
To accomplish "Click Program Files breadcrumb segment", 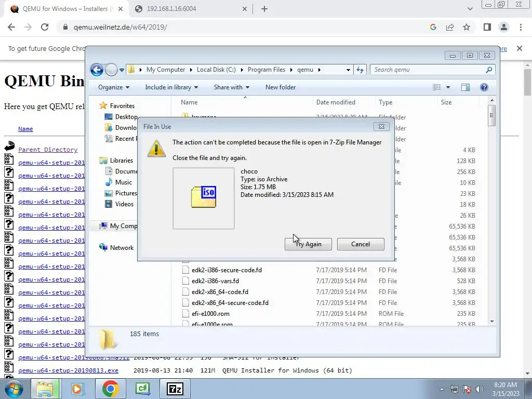I will tap(267, 70).
